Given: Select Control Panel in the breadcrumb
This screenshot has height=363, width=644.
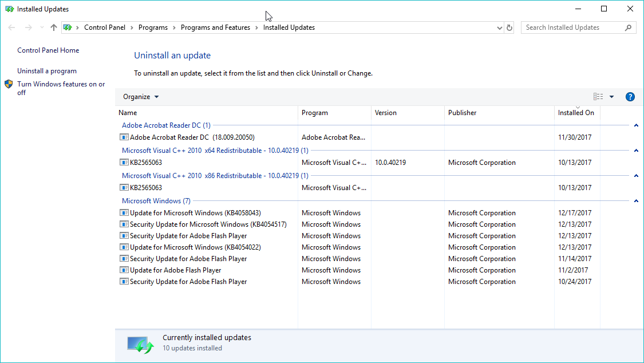Looking at the screenshot, I should point(105,27).
